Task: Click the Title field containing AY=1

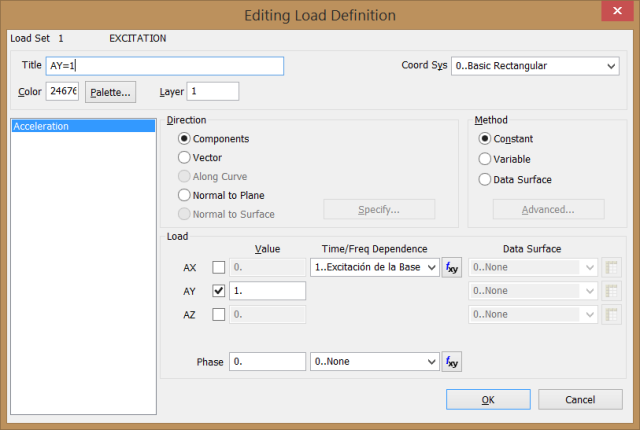Action: [164, 66]
